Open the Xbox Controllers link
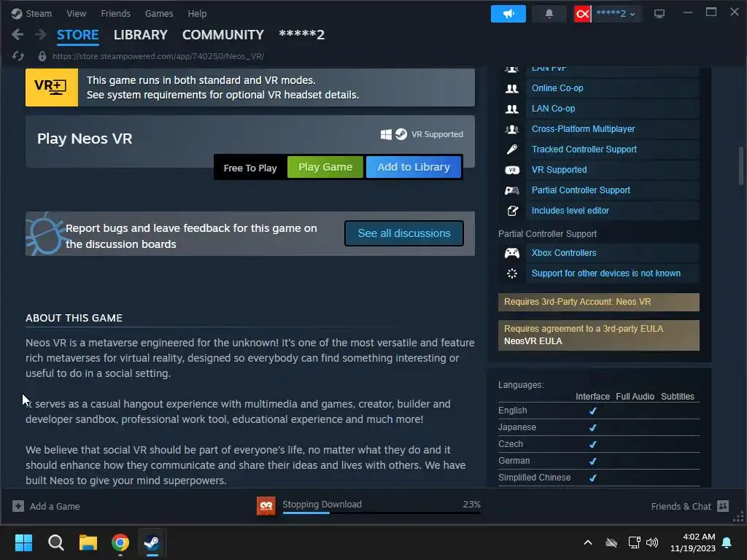The image size is (747, 560). pyautogui.click(x=564, y=253)
